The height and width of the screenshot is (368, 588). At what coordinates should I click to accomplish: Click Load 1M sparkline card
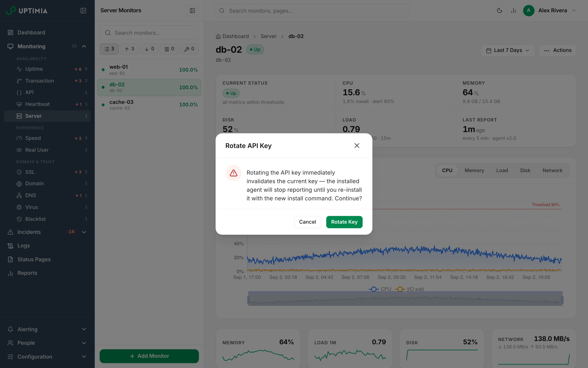pyautogui.click(x=350, y=348)
